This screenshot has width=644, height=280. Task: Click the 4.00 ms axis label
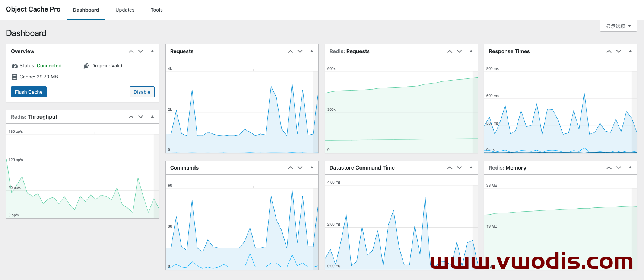coord(334,183)
